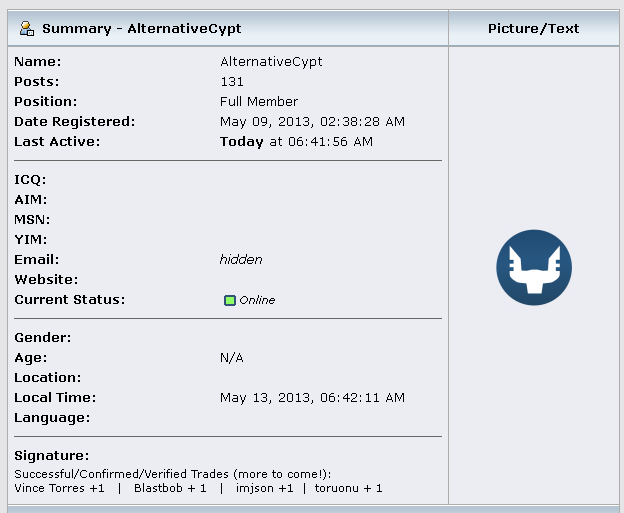Screen dimensions: 624x513
Task: Click the Date Registered value May 09, 2013
Action: [x=312, y=122]
